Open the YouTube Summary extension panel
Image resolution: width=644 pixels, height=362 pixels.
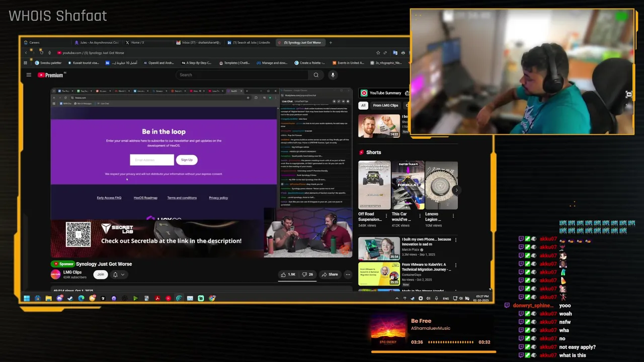tap(383, 93)
